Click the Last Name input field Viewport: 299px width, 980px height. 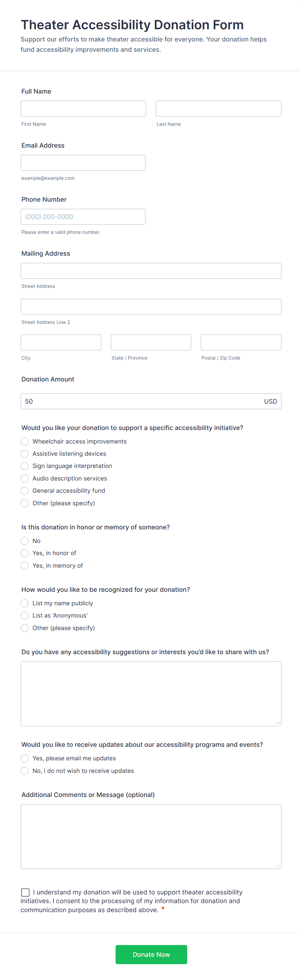(x=218, y=108)
